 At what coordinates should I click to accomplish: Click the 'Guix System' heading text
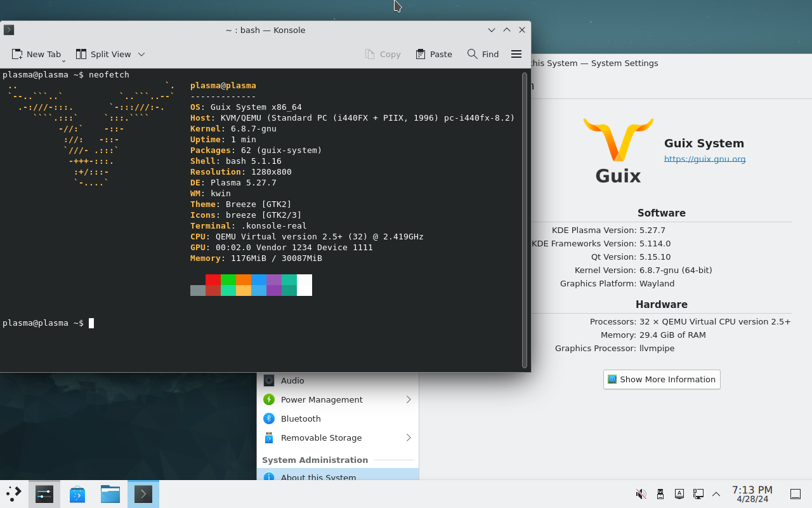[x=704, y=144]
